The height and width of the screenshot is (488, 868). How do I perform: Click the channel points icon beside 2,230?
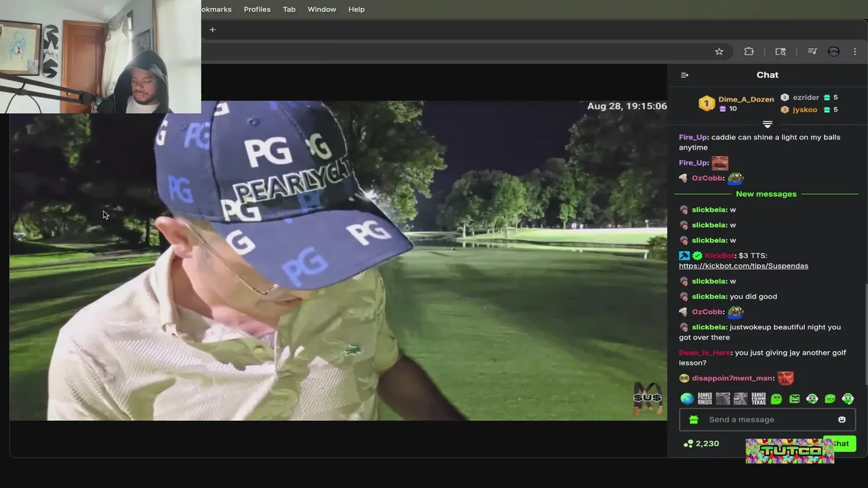(688, 444)
